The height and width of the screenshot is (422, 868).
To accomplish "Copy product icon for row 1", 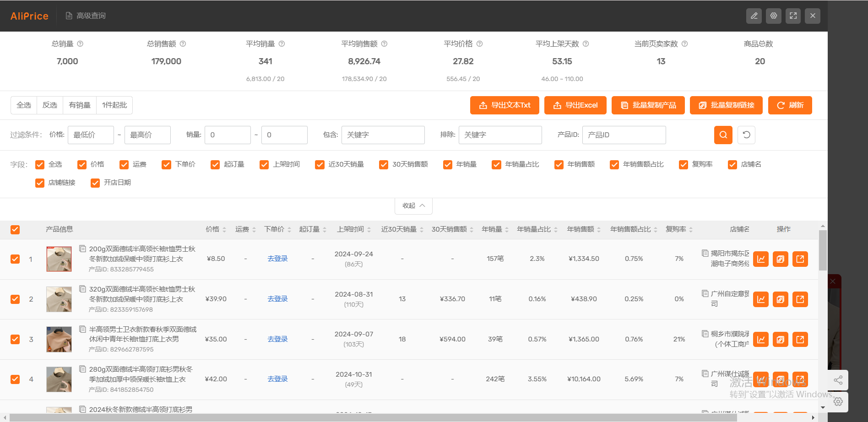I will pos(781,259).
